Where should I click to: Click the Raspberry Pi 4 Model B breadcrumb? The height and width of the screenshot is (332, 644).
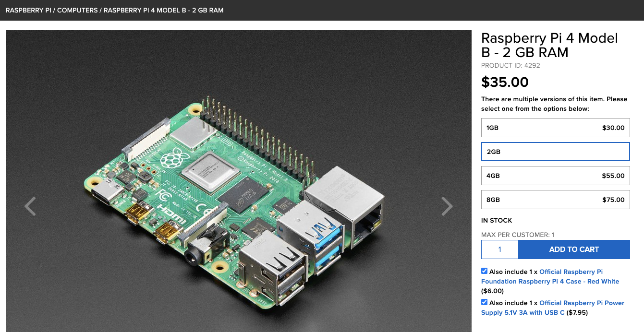(x=164, y=10)
